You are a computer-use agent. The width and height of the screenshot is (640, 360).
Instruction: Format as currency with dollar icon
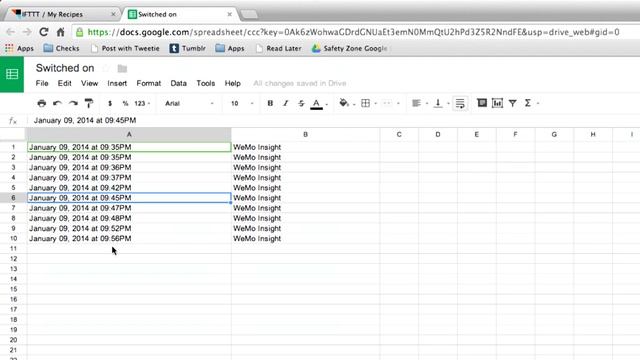coord(110,103)
